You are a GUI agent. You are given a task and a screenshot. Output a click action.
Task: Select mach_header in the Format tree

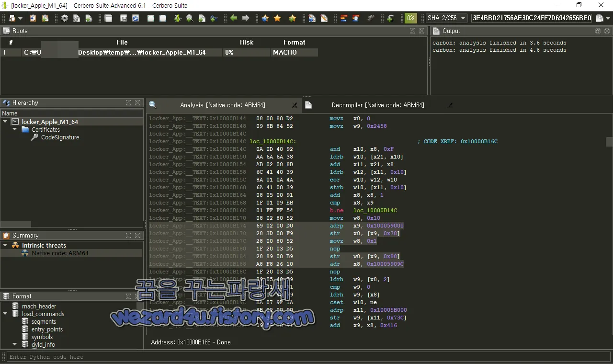tap(39, 306)
